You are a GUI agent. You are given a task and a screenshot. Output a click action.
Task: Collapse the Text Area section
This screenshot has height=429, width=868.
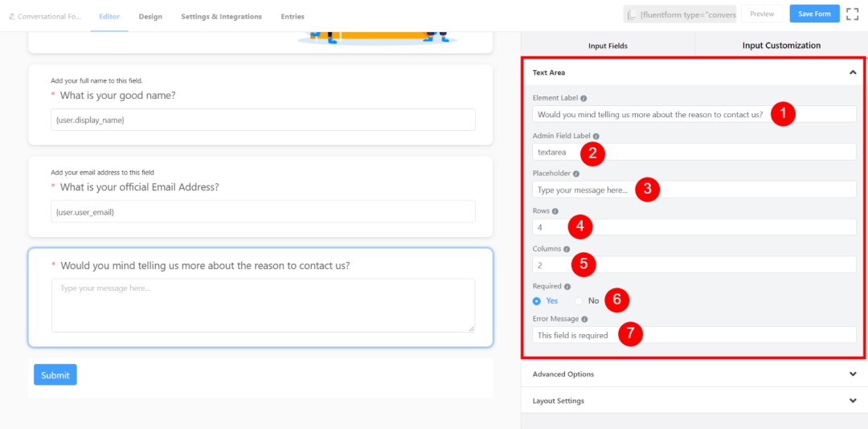pyautogui.click(x=853, y=72)
